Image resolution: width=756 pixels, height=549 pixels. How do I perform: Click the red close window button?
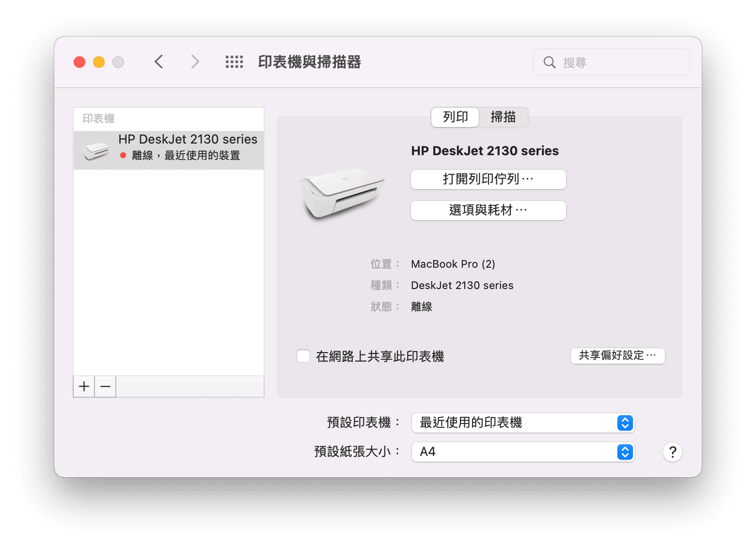(79, 62)
